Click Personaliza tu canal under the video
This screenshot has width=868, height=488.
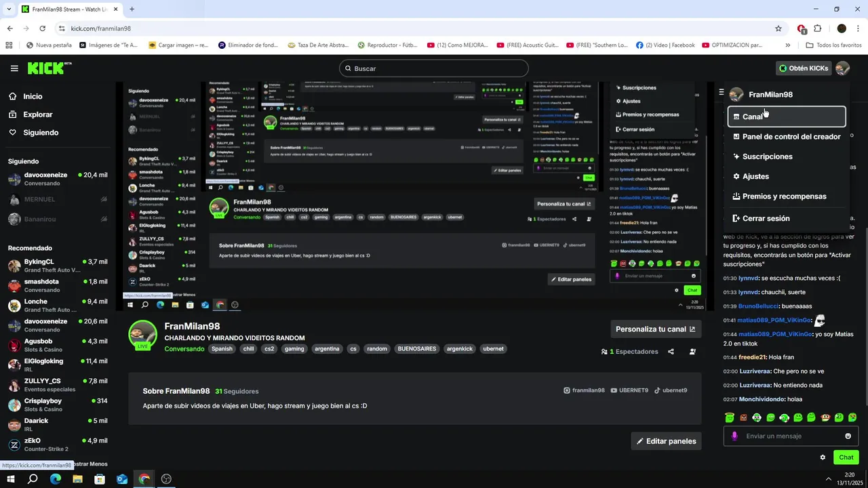[656, 329]
